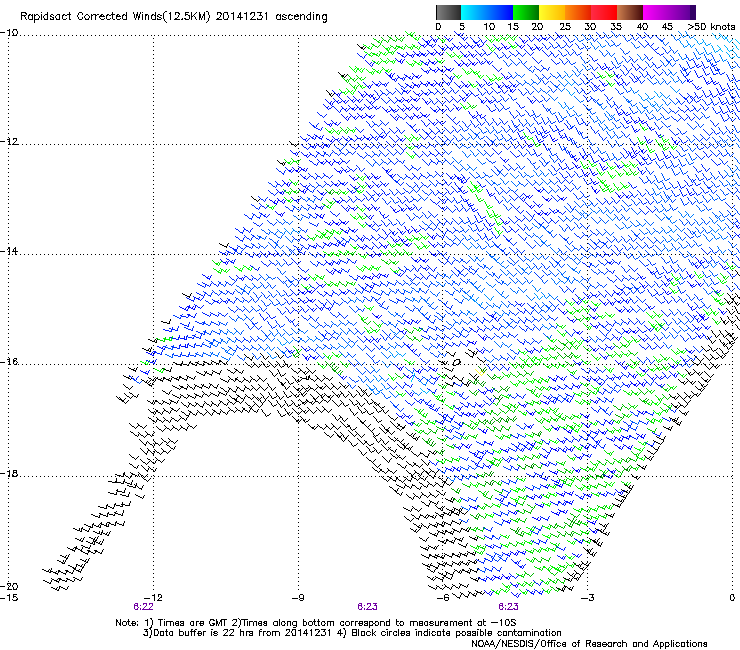
Task: Click the '6:23' time label nearest longitude -9
Action: tap(367, 607)
